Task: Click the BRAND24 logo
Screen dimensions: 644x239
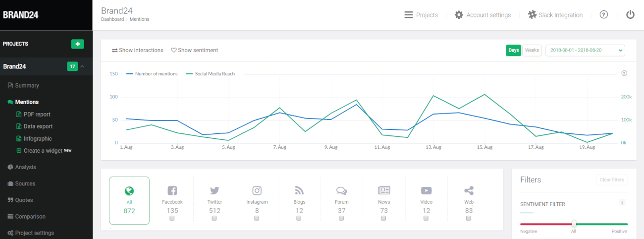Action: tap(20, 14)
